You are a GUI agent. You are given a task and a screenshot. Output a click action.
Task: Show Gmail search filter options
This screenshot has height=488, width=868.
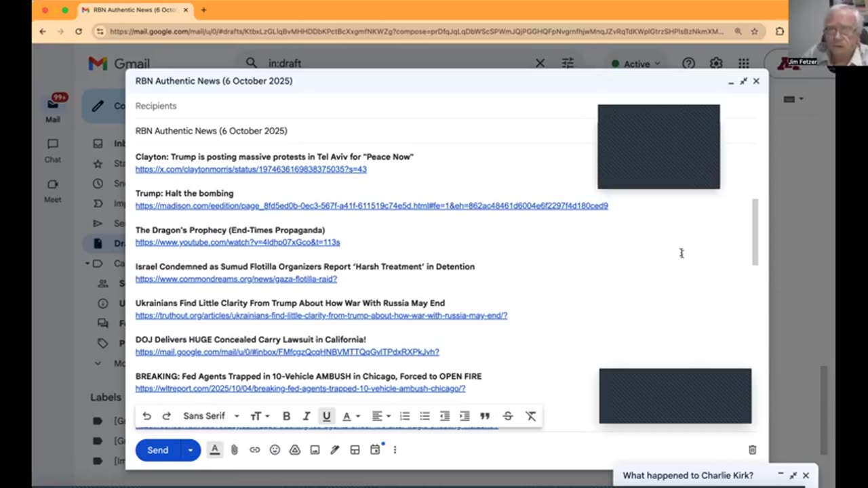[x=568, y=63]
